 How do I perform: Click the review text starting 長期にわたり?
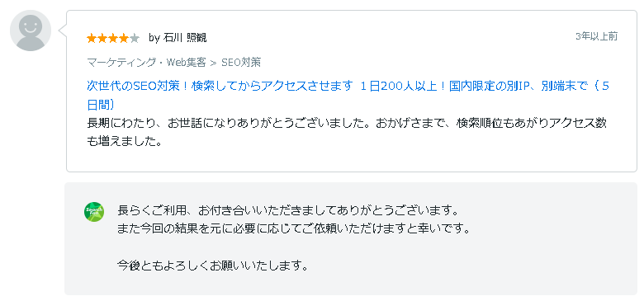[x=347, y=132]
